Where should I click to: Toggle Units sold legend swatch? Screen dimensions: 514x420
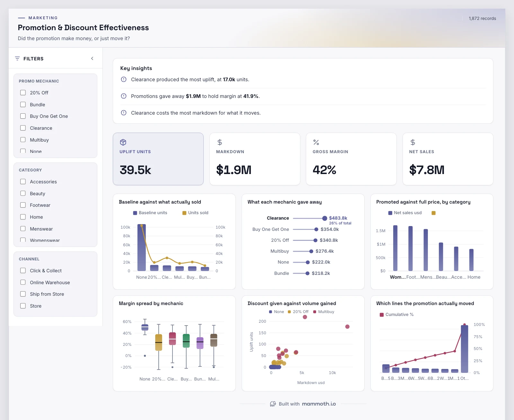(184, 213)
